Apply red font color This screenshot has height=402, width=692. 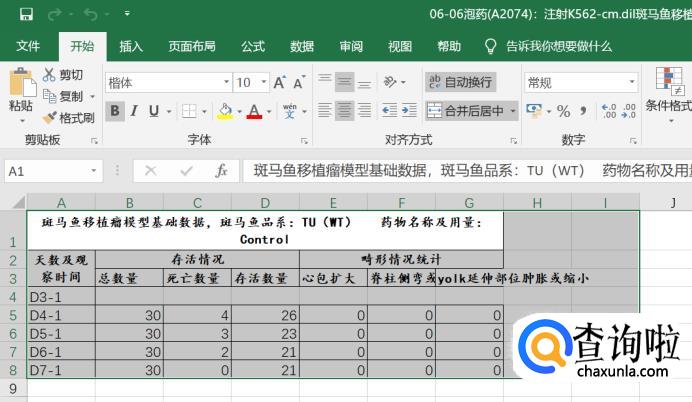pos(254,111)
